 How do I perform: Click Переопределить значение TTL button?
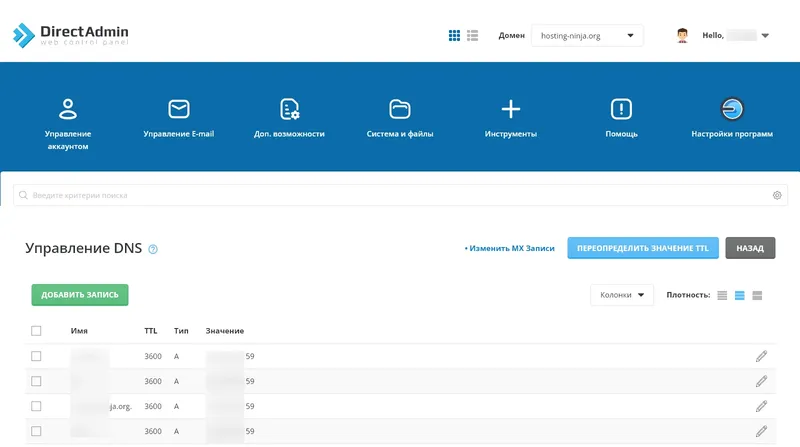pyautogui.click(x=643, y=248)
